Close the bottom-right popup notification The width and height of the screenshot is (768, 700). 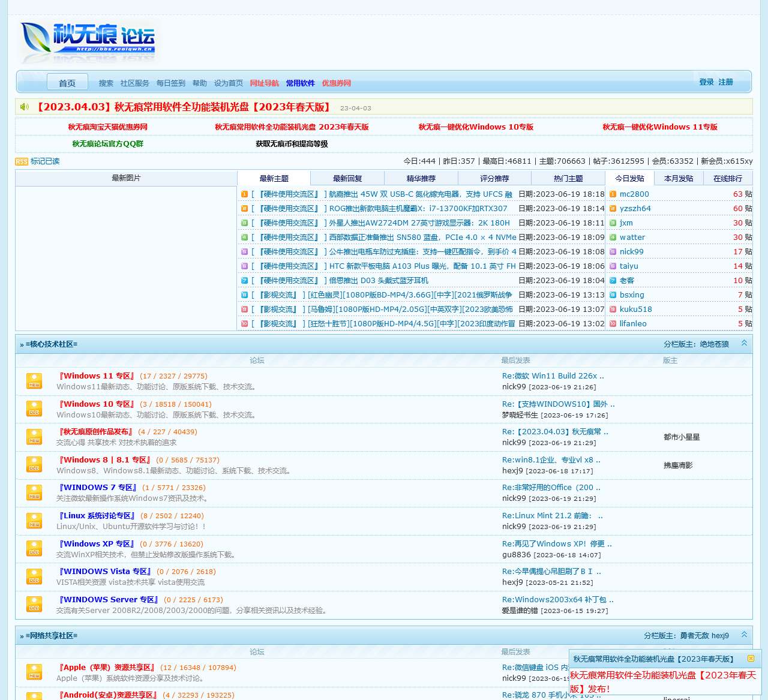(751, 659)
